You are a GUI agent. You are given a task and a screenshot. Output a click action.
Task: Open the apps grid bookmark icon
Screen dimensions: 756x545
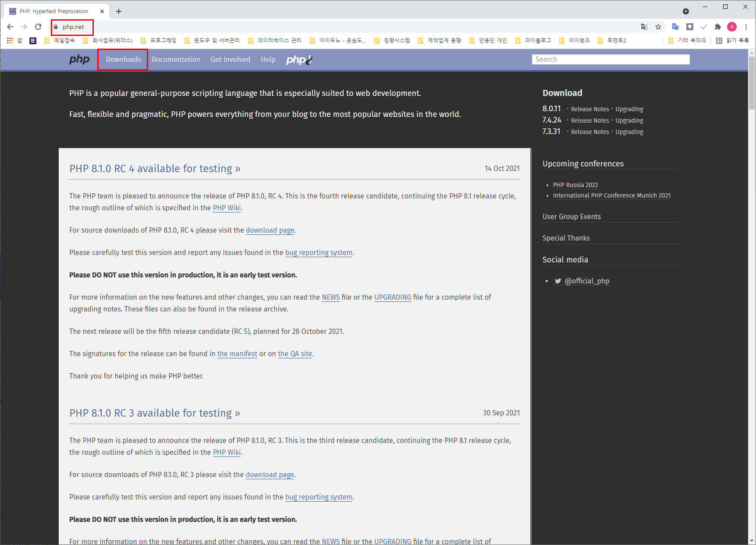(10, 40)
